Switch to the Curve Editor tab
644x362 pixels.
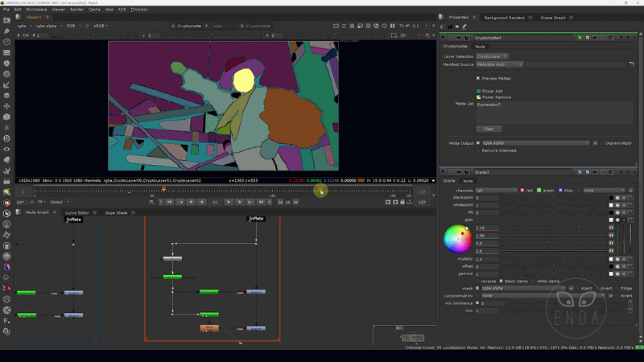(x=76, y=212)
